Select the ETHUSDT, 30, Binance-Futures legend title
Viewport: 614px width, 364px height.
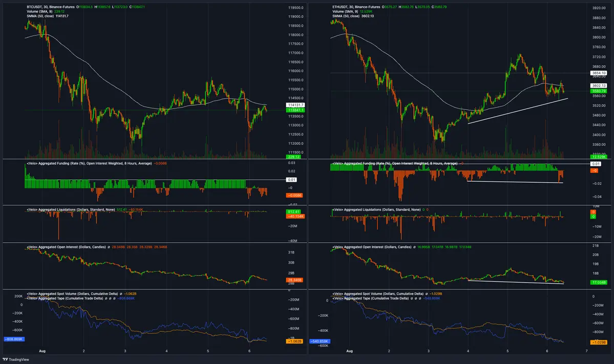(x=356, y=7)
